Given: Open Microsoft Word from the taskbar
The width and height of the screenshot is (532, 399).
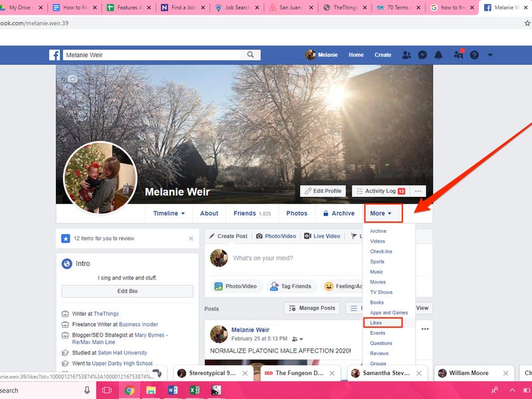Looking at the screenshot, I should pyautogui.click(x=173, y=390).
